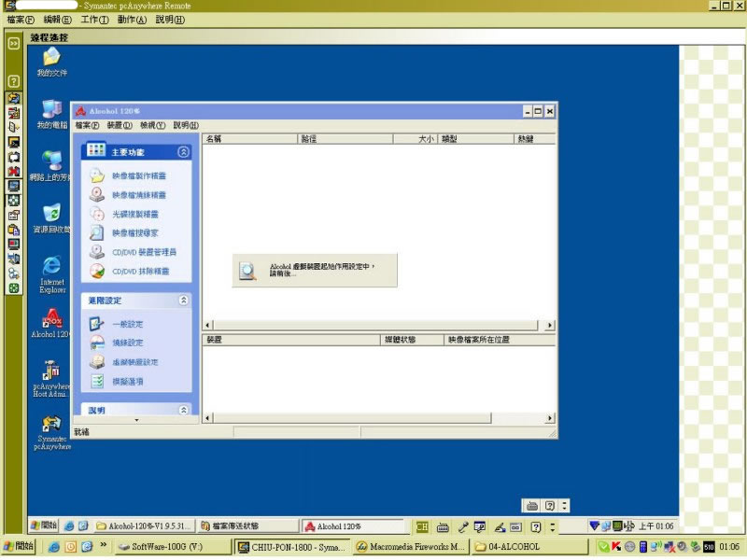
Task: Open pcAnywhere 說明(H) menu
Action: pos(170,20)
